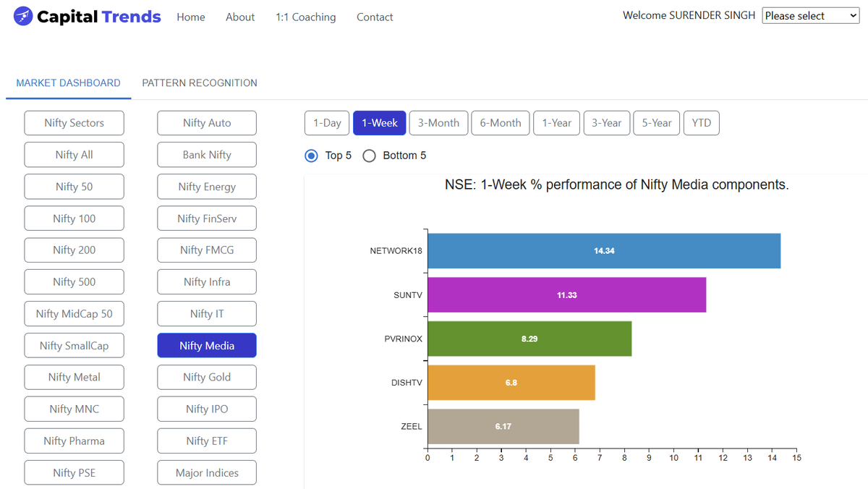Select Nifty Pharma from the sidebar
868x489 pixels.
point(74,441)
